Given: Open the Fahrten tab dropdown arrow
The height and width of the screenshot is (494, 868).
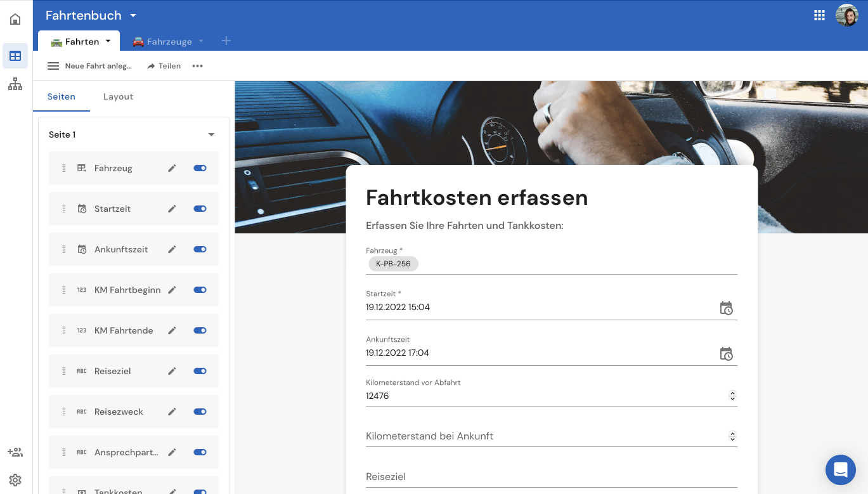Looking at the screenshot, I should click(108, 41).
